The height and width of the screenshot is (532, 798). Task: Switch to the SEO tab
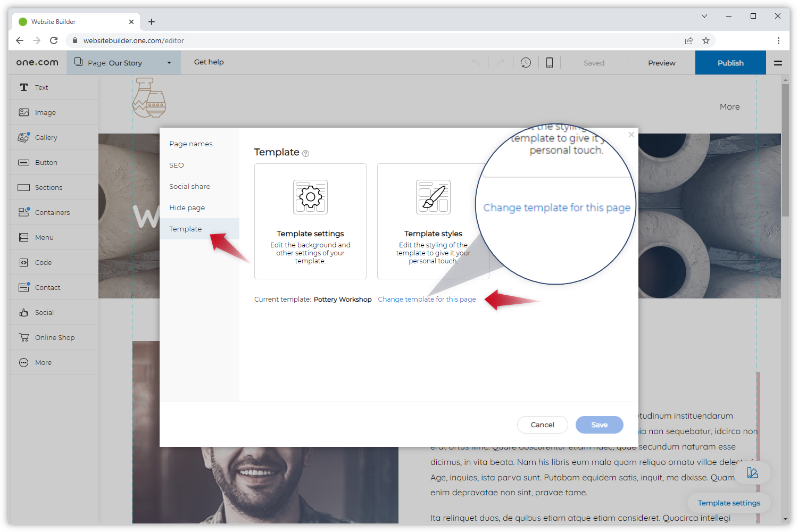point(177,165)
